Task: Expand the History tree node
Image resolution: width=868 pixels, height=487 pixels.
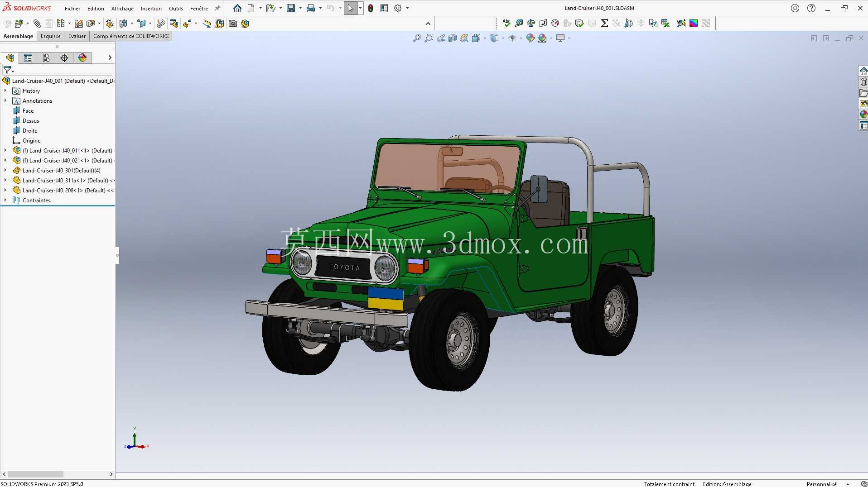Action: pyautogui.click(x=5, y=91)
